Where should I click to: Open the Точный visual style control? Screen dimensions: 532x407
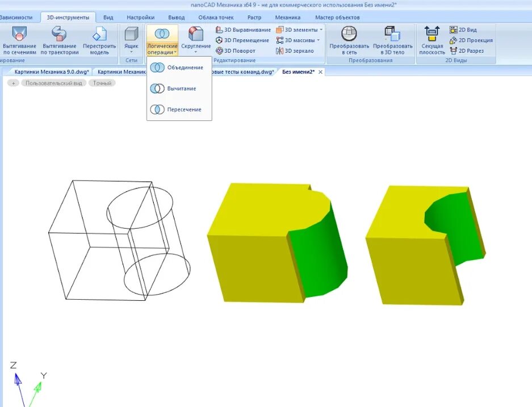coord(102,83)
